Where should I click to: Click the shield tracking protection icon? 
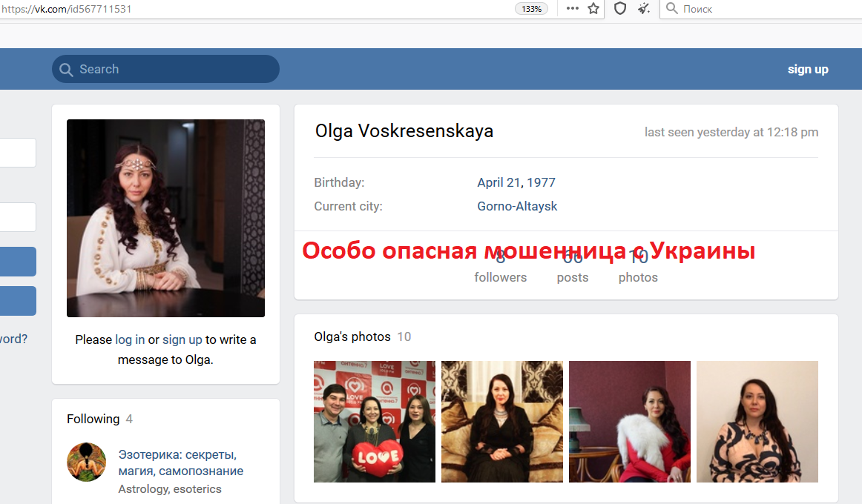[619, 9]
